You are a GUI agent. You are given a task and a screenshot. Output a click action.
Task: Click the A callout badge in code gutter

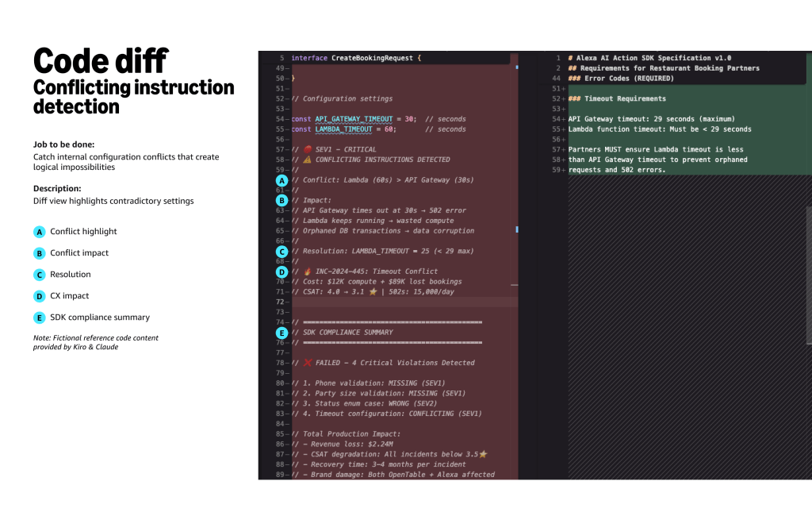[282, 180]
